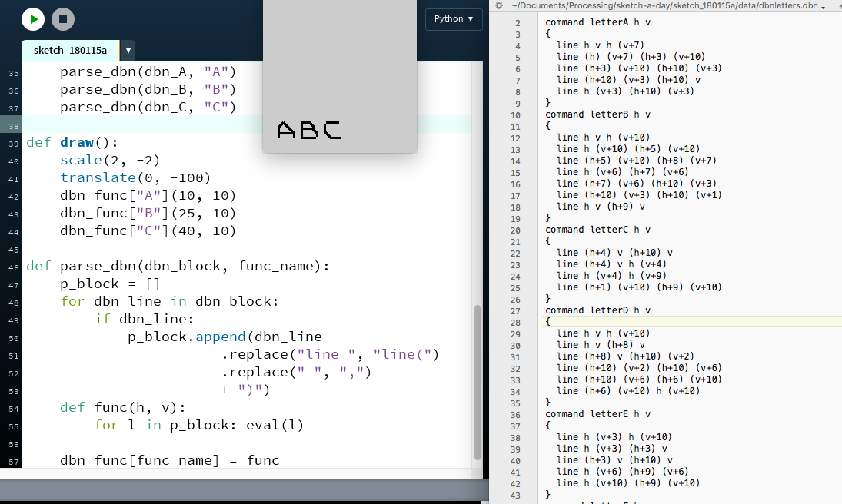Run the sketch with the play button

click(33, 19)
